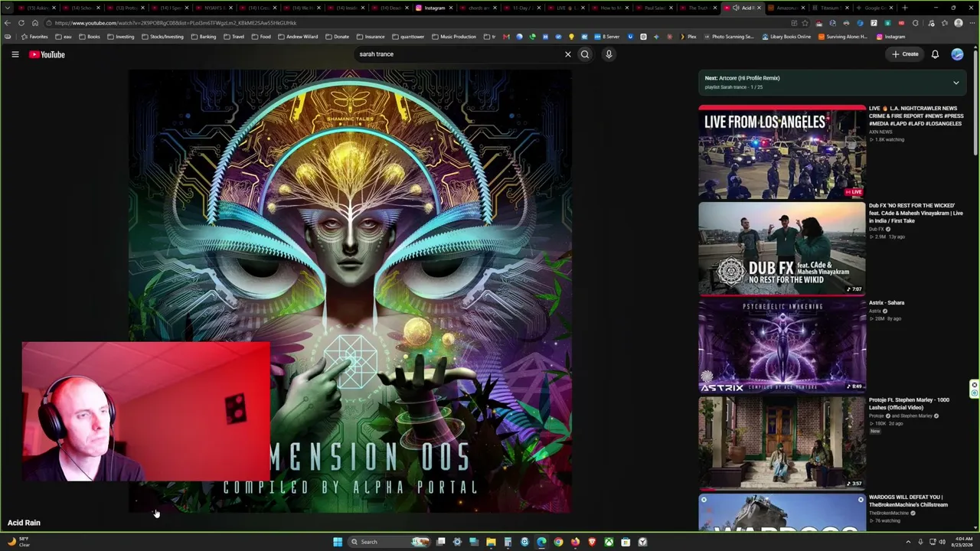This screenshot has width=980, height=551.
Task: Open YouTube notifications bell
Action: [x=935, y=54]
